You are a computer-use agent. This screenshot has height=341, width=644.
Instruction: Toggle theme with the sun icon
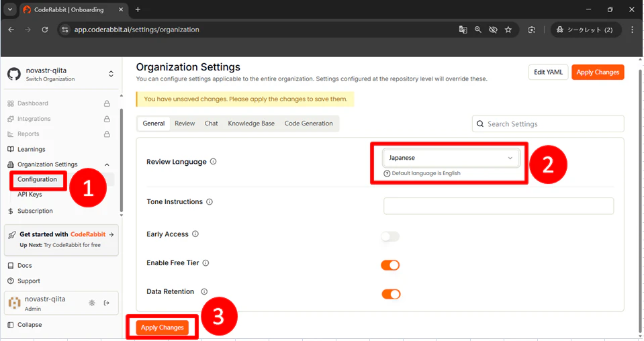[x=91, y=303]
